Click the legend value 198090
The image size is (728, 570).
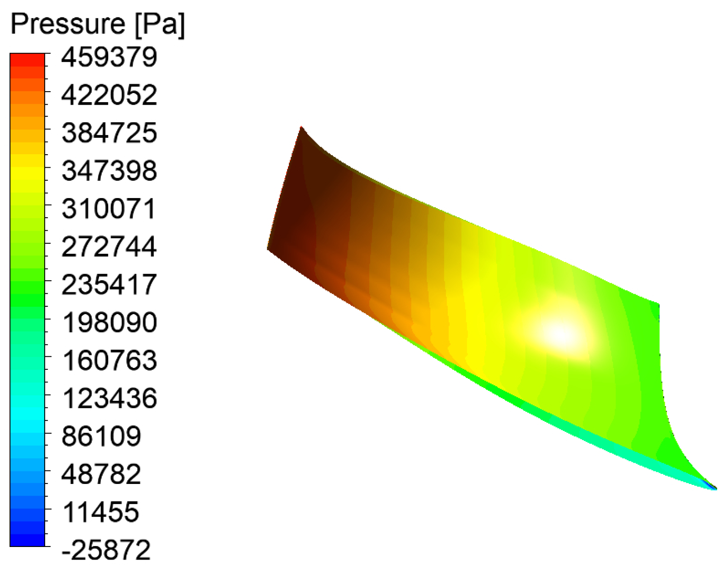[x=109, y=322]
